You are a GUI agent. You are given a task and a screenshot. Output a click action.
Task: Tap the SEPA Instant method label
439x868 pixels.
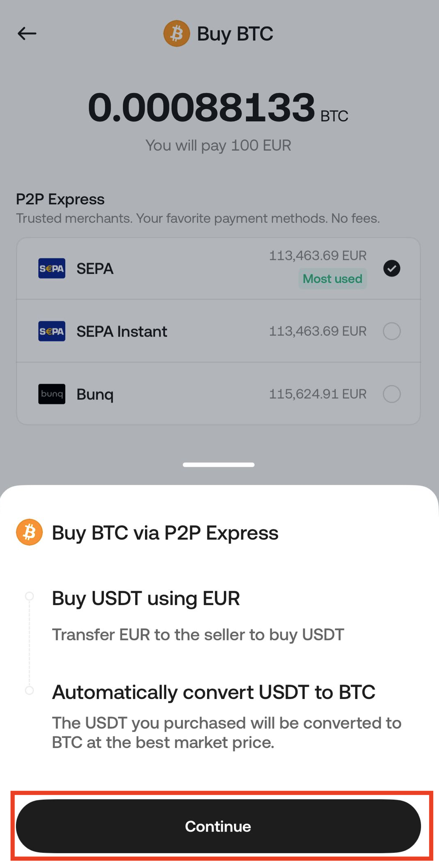pos(122,332)
